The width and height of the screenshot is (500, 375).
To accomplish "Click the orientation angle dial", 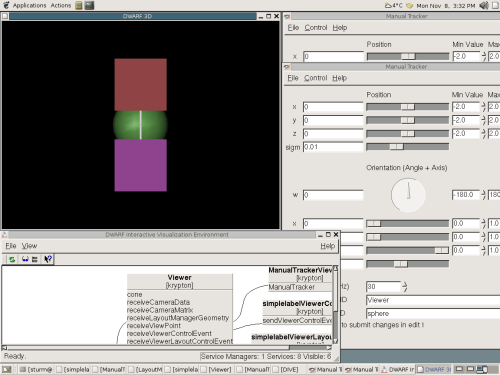I will click(408, 195).
